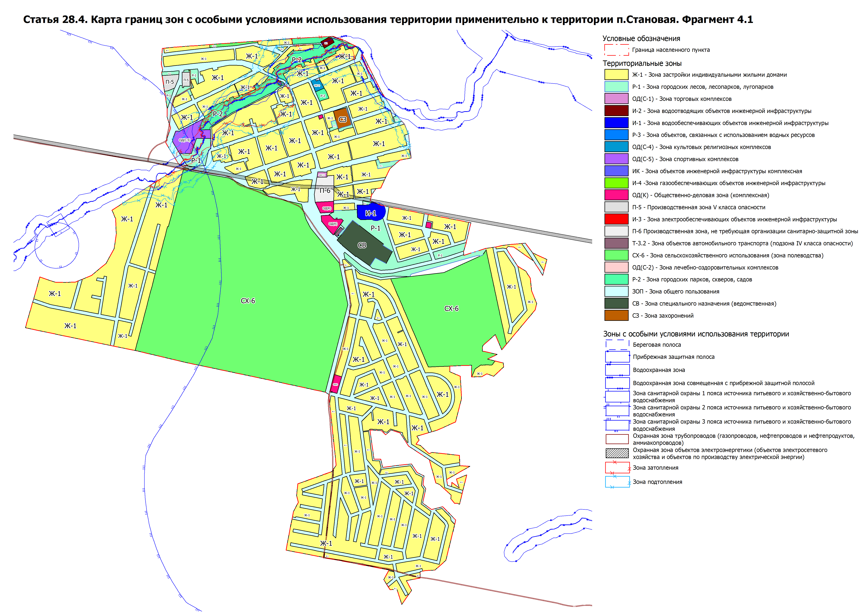Click the Граница населенного пункта red symbol

tap(616, 50)
